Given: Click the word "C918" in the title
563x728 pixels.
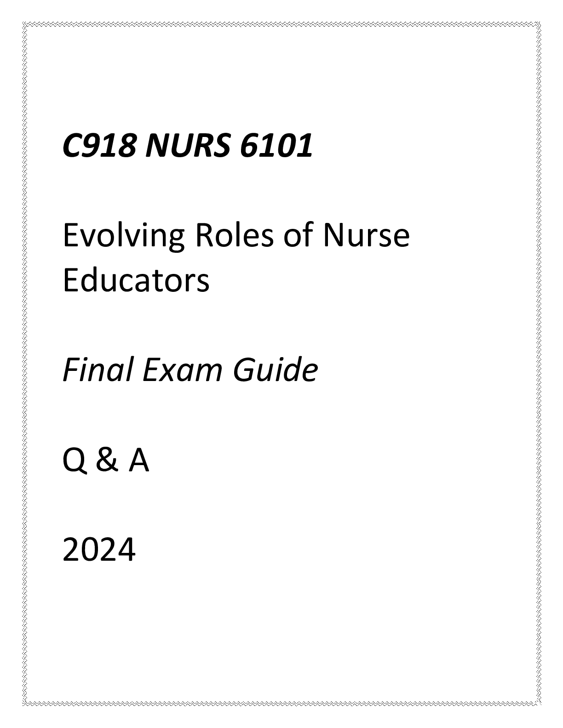Looking at the screenshot, I should click(99, 147).
